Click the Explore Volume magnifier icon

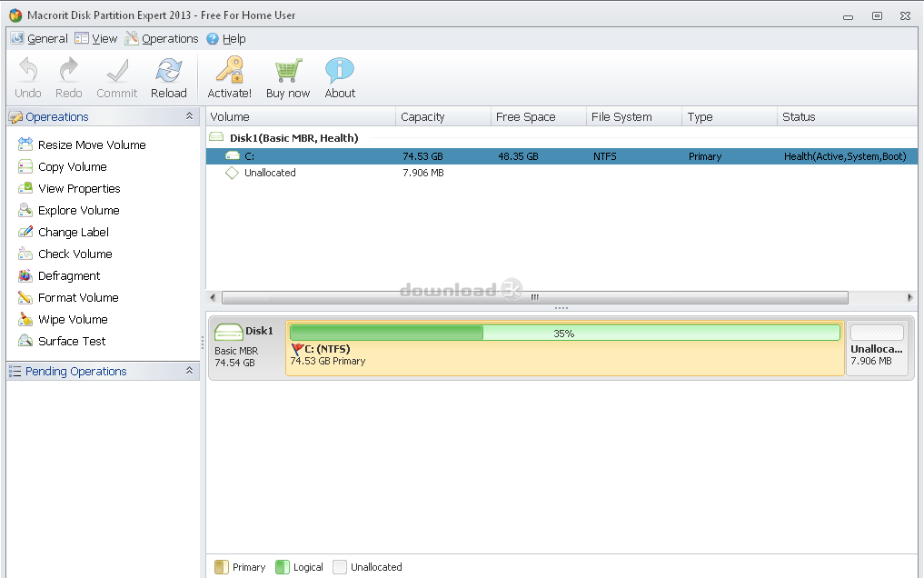[25, 210]
